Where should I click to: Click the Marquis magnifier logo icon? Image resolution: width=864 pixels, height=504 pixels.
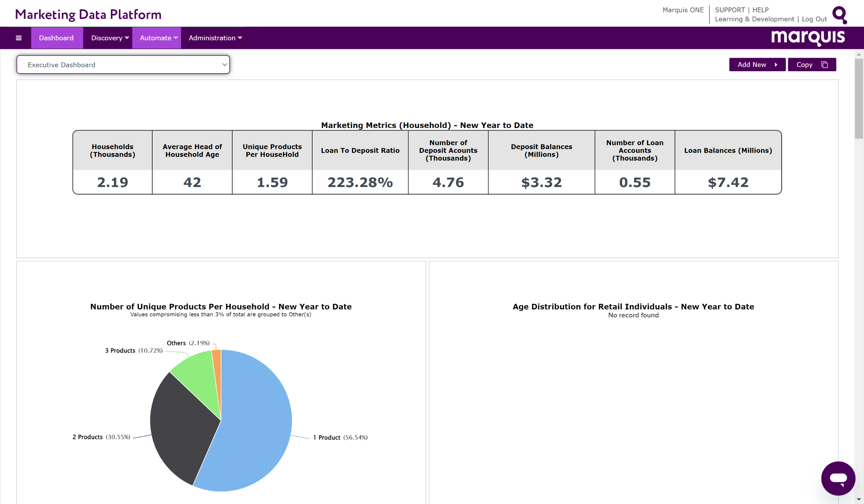pos(840,15)
